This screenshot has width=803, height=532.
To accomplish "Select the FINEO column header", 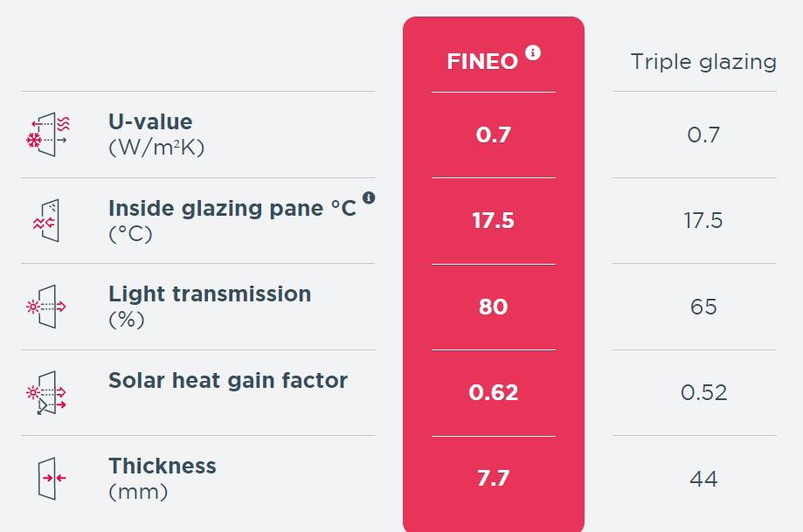I will point(482,62).
